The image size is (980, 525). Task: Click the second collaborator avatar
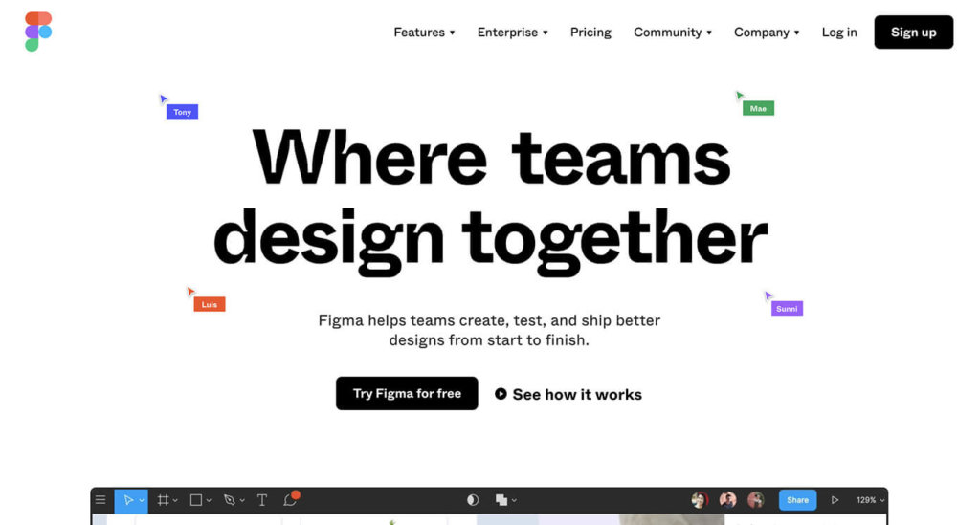click(727, 500)
